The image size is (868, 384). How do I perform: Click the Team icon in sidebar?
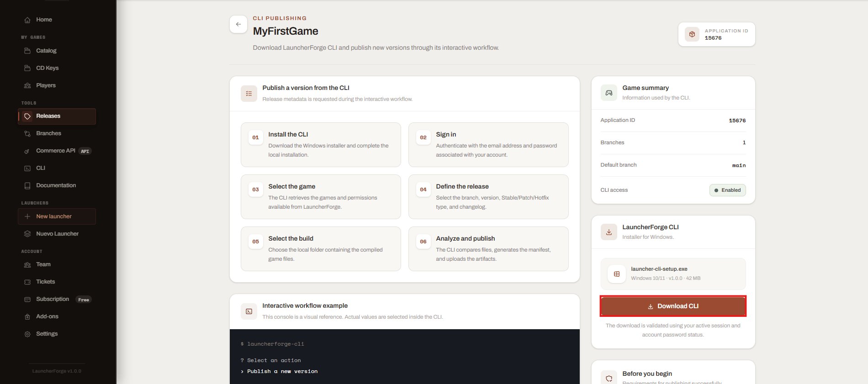(27, 265)
